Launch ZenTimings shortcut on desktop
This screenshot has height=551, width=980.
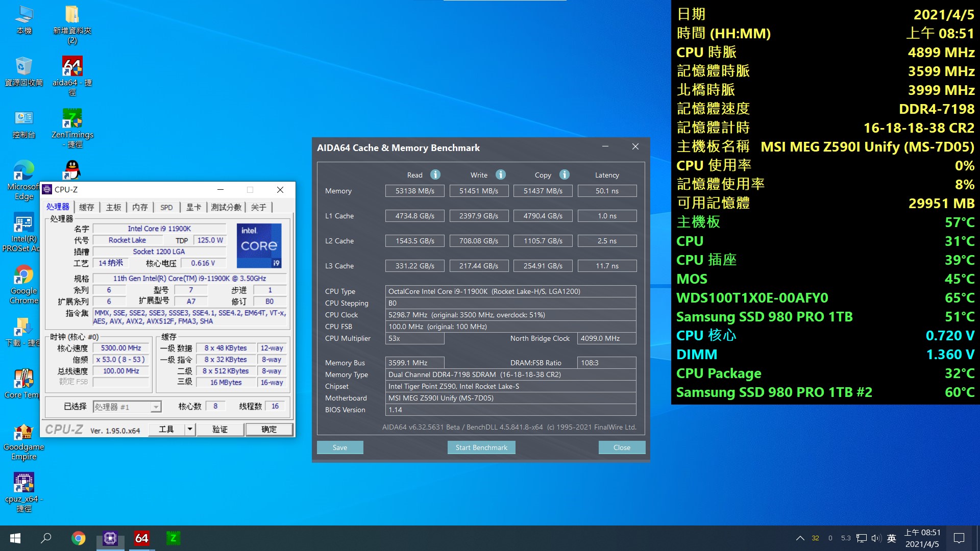tap(72, 129)
